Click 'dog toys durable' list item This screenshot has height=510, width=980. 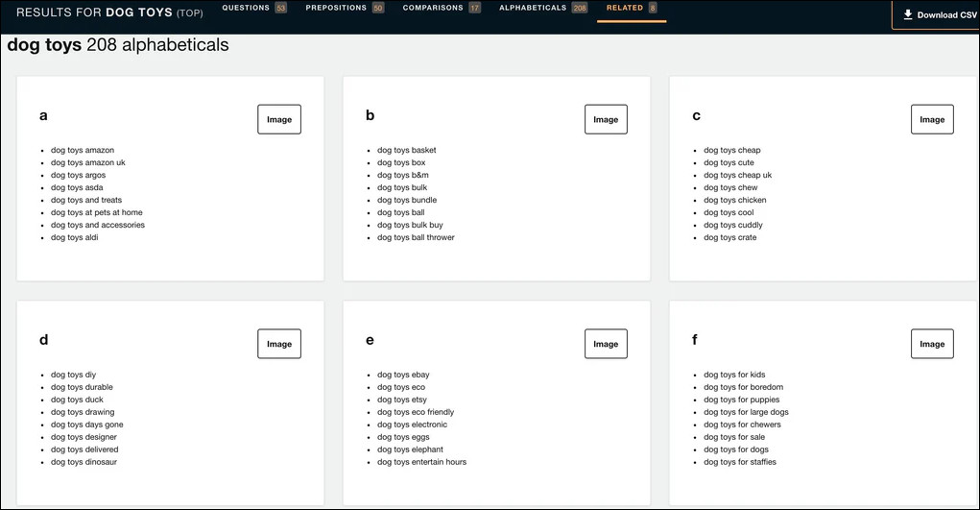tap(82, 387)
